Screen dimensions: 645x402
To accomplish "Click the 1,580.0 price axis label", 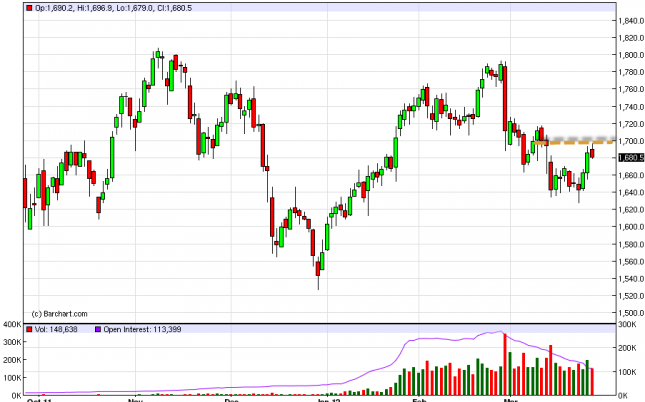I will pos(631,244).
